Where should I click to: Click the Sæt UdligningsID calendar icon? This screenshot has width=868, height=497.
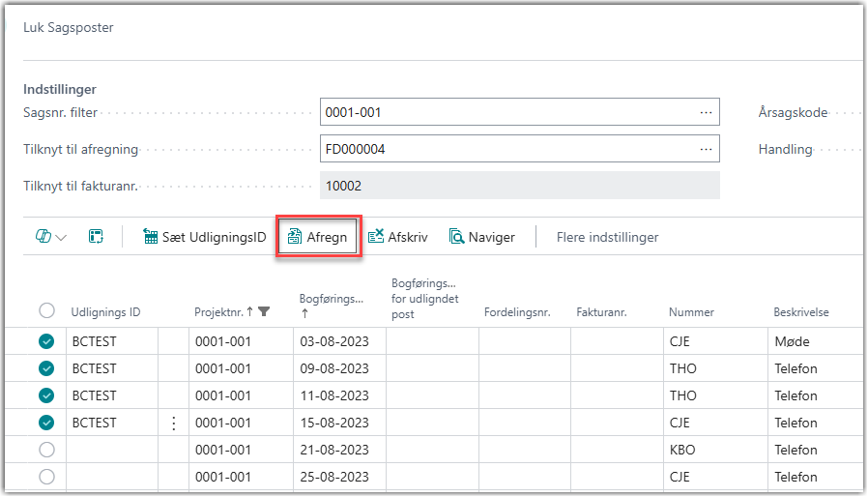[x=151, y=237]
